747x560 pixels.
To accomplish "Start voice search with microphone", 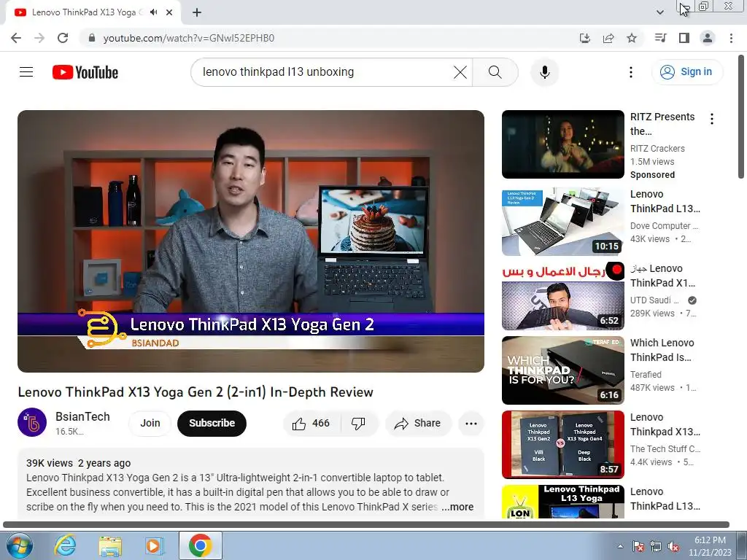I will 544,72.
